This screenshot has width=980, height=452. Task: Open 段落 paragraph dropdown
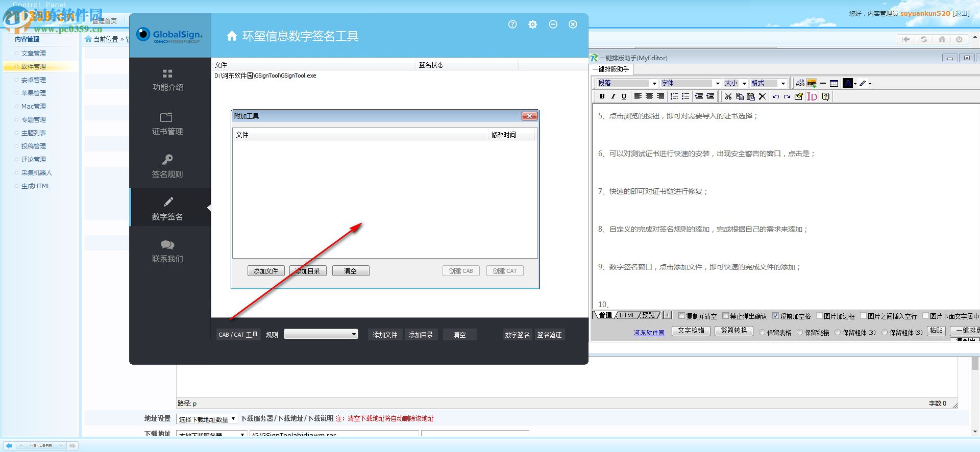point(627,83)
